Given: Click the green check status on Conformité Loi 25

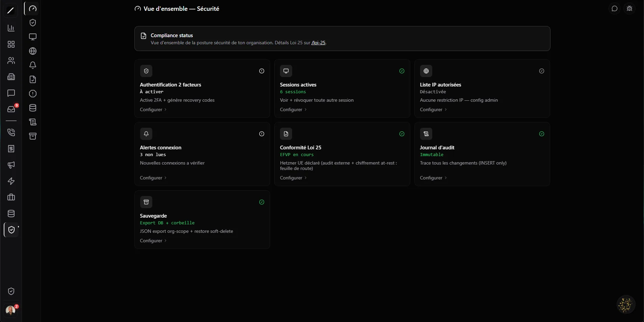Looking at the screenshot, I should pos(402,134).
